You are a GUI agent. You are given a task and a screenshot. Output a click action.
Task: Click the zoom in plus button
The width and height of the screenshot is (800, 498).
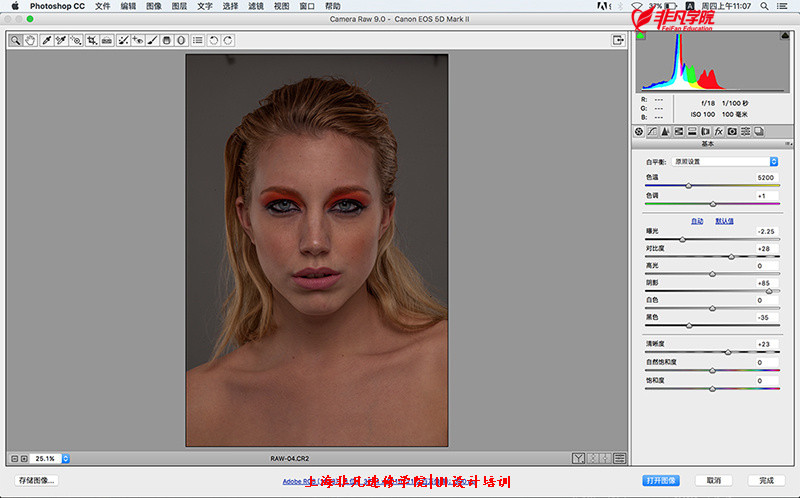24,459
